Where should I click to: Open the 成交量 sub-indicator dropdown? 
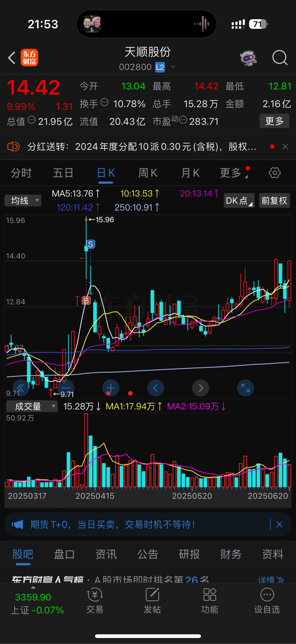[32, 406]
